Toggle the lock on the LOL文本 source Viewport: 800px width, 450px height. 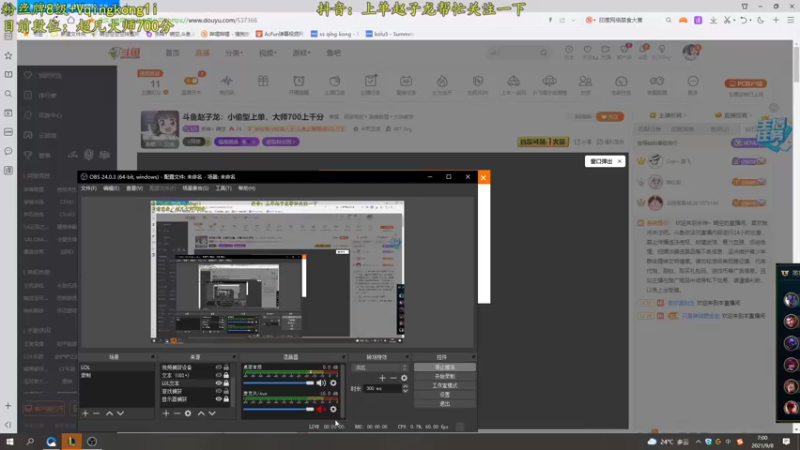click(226, 383)
